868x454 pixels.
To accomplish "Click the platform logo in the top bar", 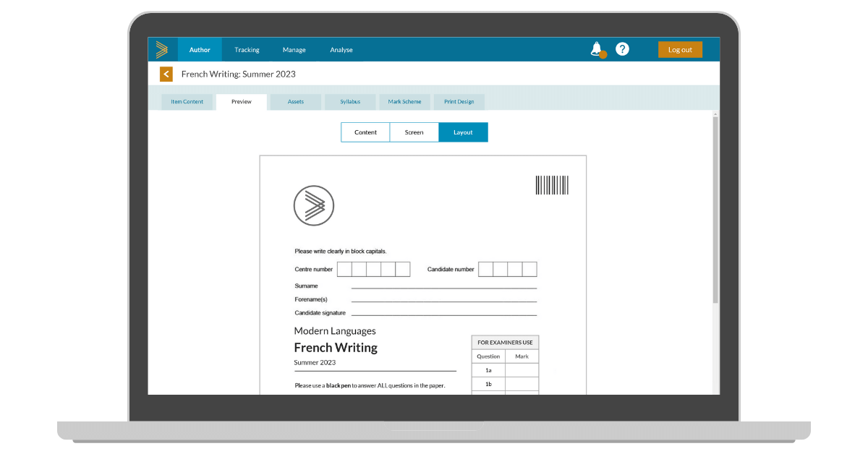I will (163, 49).
